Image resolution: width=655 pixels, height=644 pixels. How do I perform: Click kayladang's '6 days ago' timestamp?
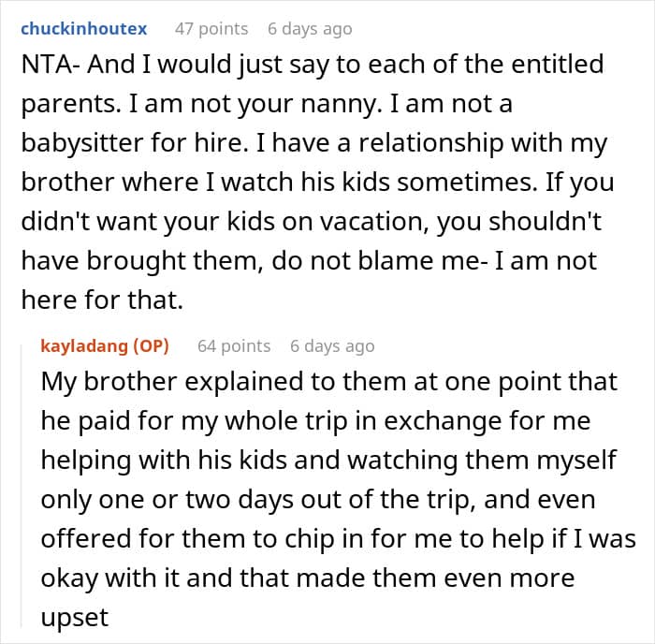(332, 346)
